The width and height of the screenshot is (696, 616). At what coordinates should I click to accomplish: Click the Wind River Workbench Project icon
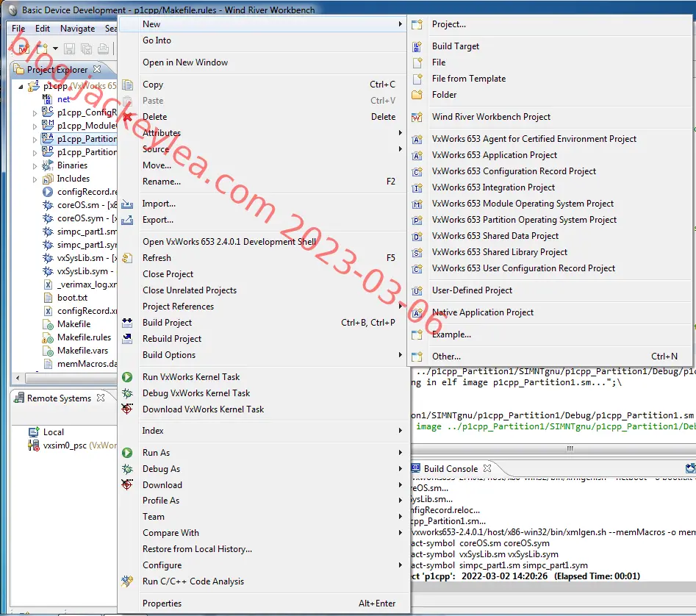pyautogui.click(x=417, y=117)
